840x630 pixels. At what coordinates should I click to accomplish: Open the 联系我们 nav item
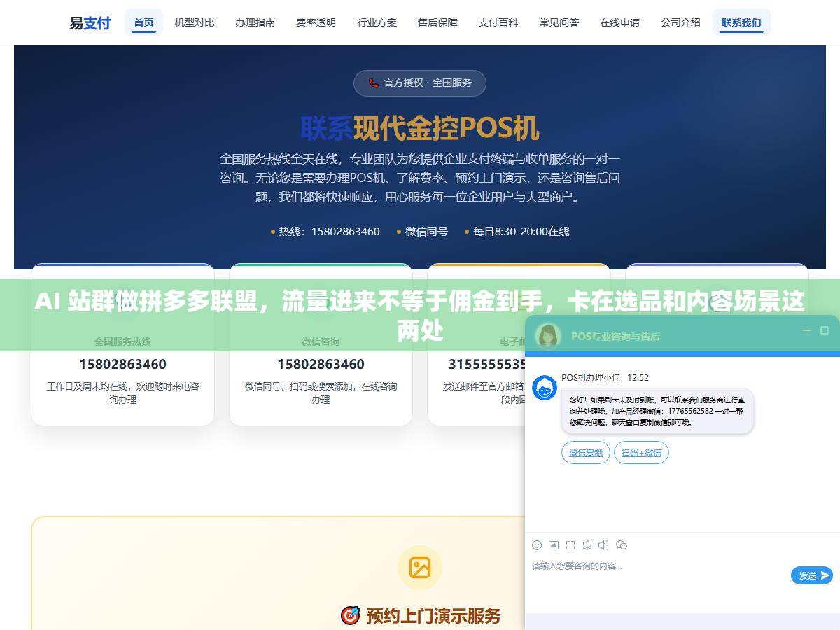pyautogui.click(x=742, y=22)
